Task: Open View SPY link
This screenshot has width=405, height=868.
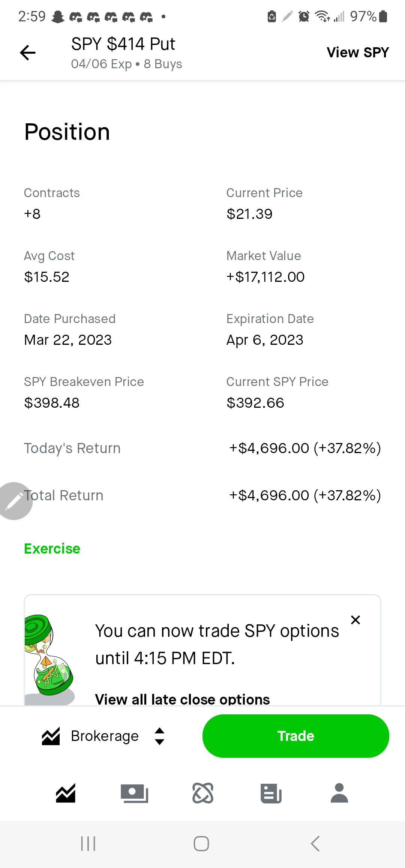Action: [358, 52]
